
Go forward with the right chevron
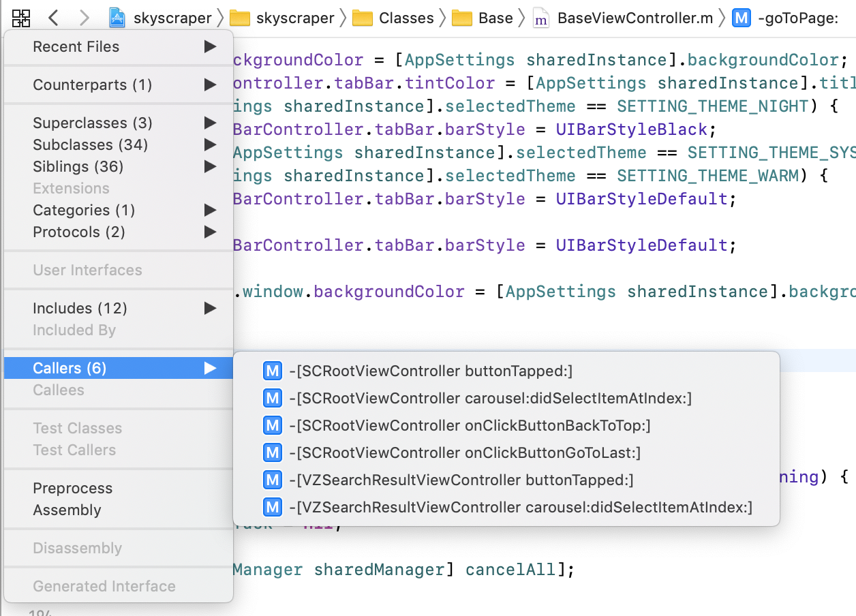(x=84, y=18)
